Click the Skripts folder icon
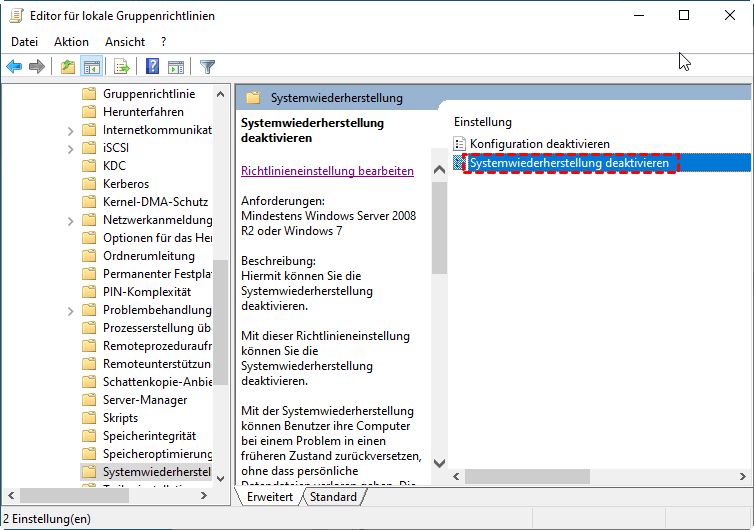Screen dimensions: 754x530 89,418
